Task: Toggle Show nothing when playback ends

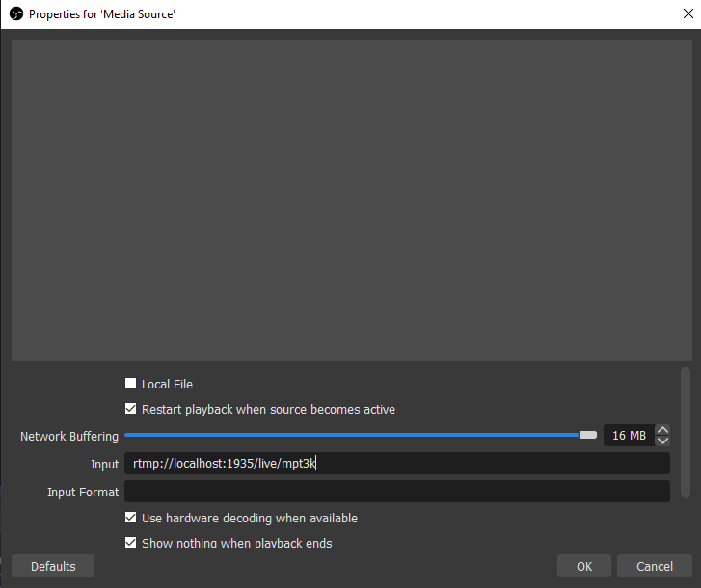Action: [x=131, y=543]
